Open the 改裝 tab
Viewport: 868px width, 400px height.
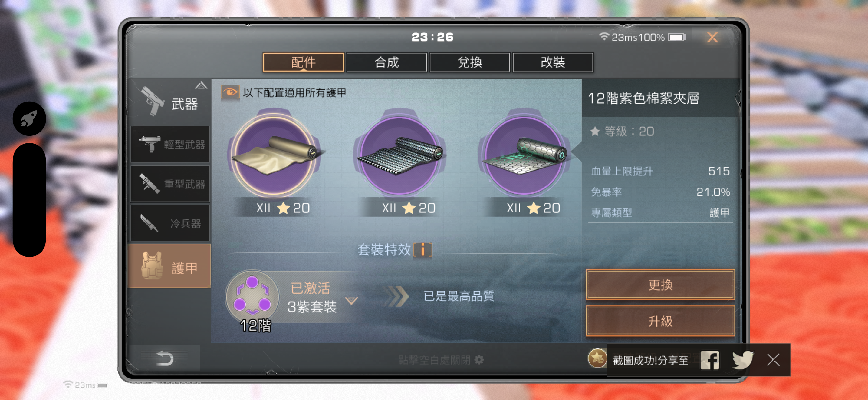[x=553, y=62]
